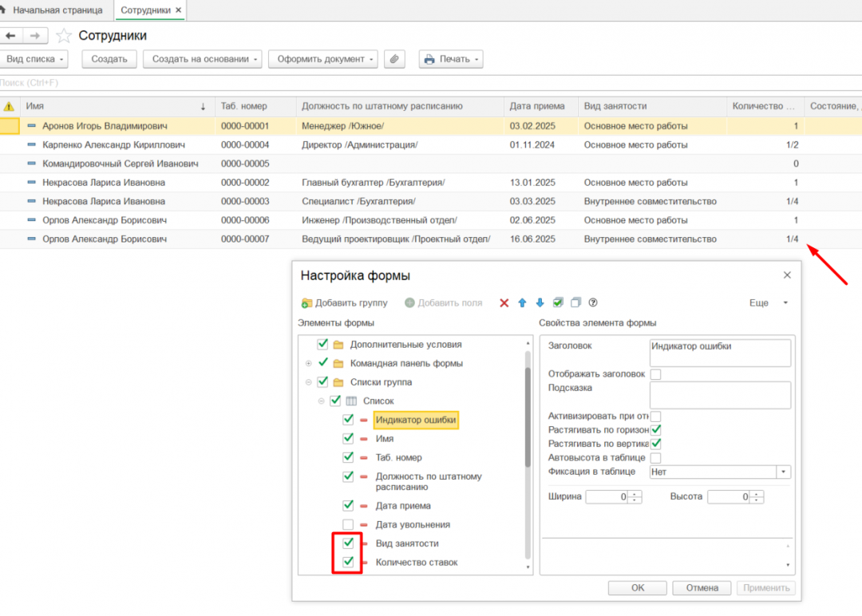
Task: Open the Вид списка dropdown
Action: pyautogui.click(x=34, y=59)
